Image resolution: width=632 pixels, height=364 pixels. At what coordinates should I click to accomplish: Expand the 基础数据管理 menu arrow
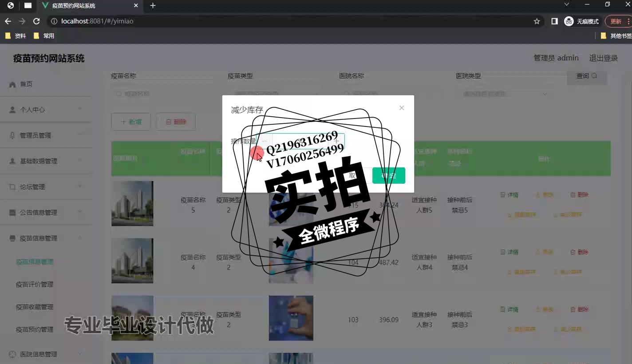tap(80, 161)
